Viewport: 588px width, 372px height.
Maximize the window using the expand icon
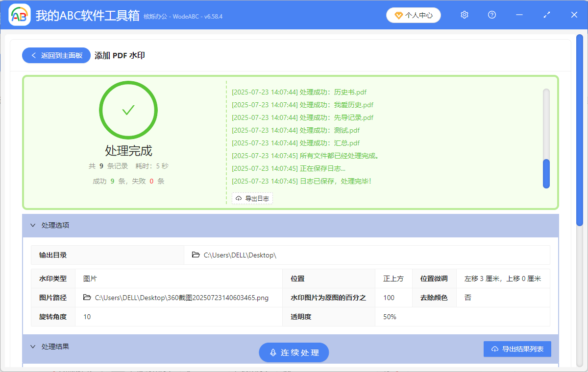(x=547, y=15)
